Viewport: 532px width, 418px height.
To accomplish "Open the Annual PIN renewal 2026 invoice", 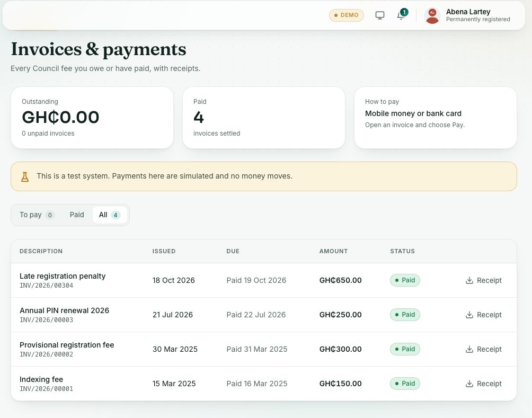I will [65, 310].
